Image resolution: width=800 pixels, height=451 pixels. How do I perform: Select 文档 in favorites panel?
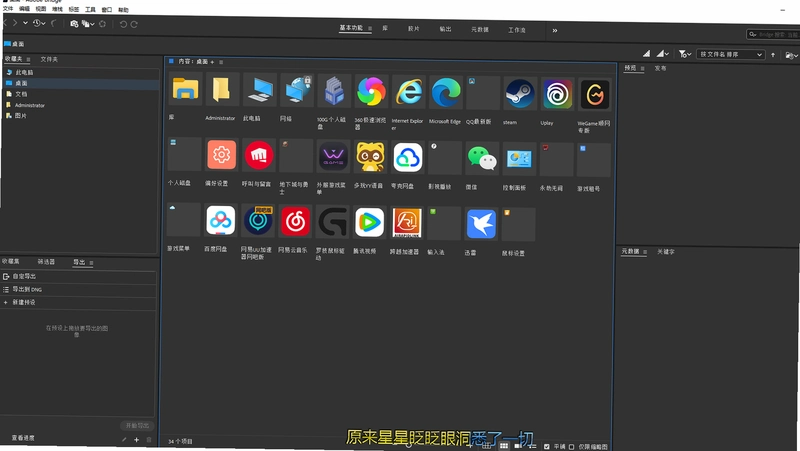click(21, 94)
